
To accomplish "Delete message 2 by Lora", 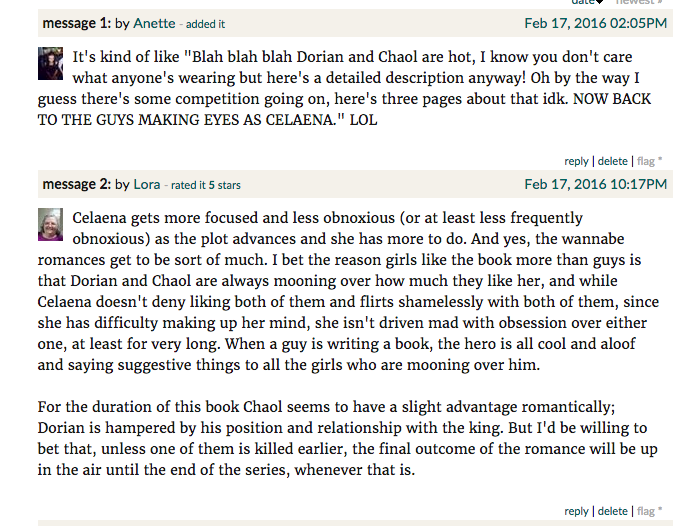I will point(612,511).
